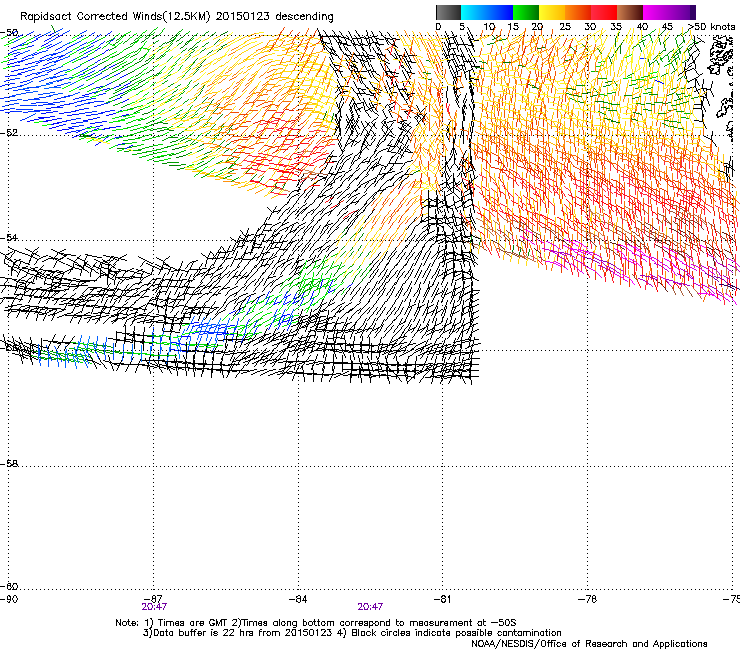Select the brown 35-40 knots legend segment

630,12
